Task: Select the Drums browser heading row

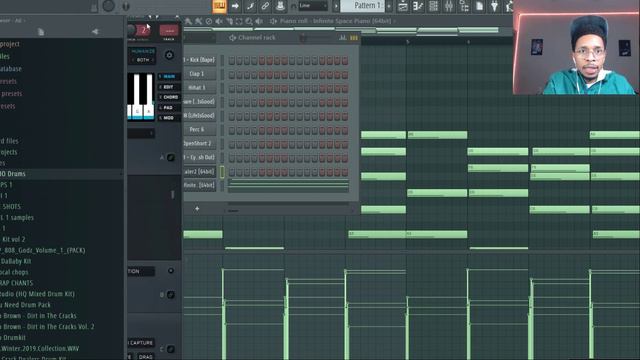Action: [x=61, y=174]
